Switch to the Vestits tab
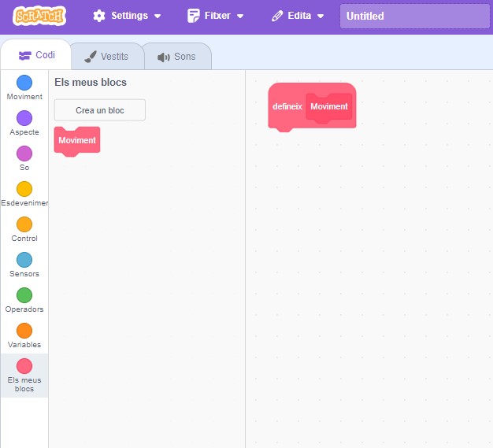The image size is (493, 448). coord(106,57)
